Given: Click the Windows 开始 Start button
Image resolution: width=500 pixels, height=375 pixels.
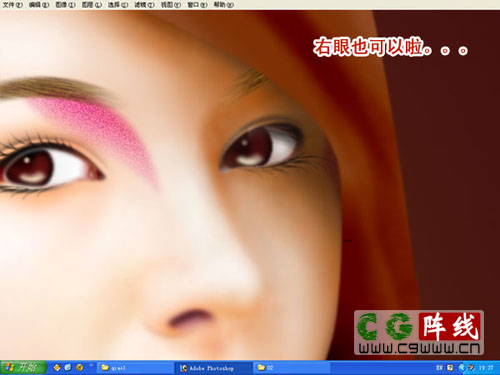Looking at the screenshot, I should coord(23,368).
